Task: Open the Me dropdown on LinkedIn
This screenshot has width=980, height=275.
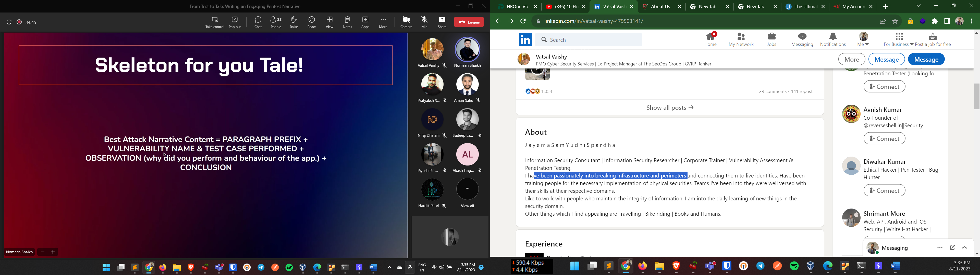Action: click(x=862, y=39)
